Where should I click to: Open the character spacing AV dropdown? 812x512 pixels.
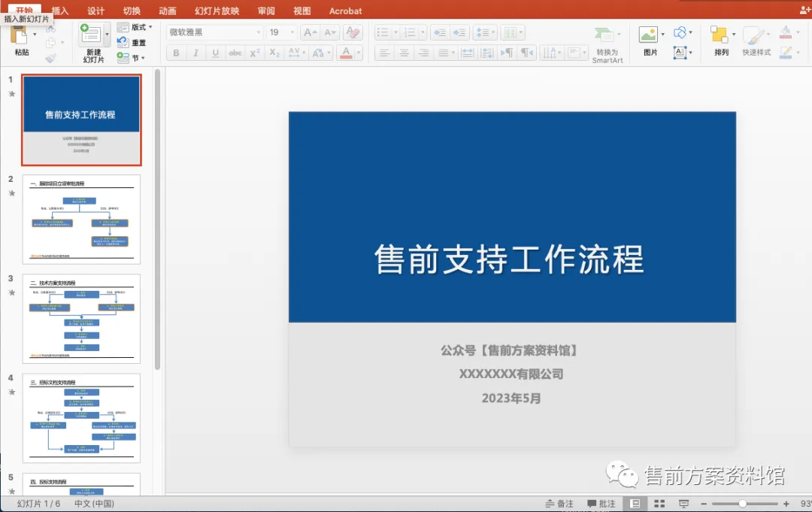coord(295,53)
